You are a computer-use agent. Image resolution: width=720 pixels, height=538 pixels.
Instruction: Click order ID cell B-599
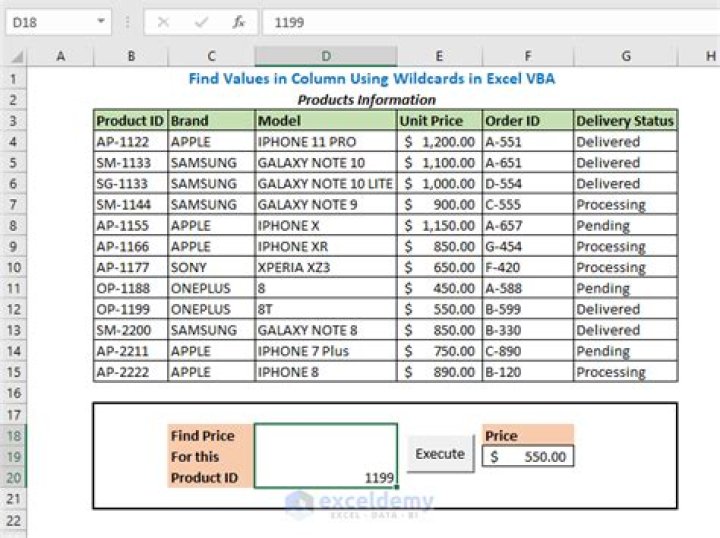click(528, 309)
